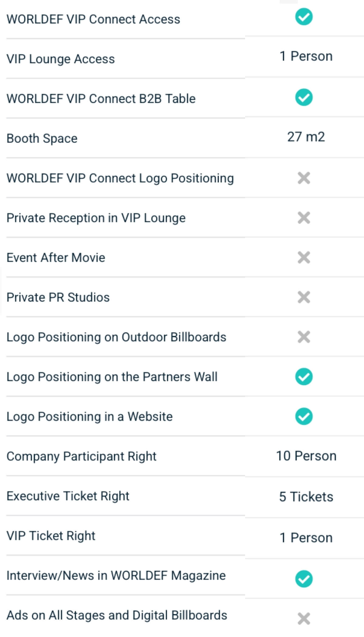Select the Company Participant Right label
The width and height of the screenshot is (364, 637).
pyautogui.click(x=81, y=457)
